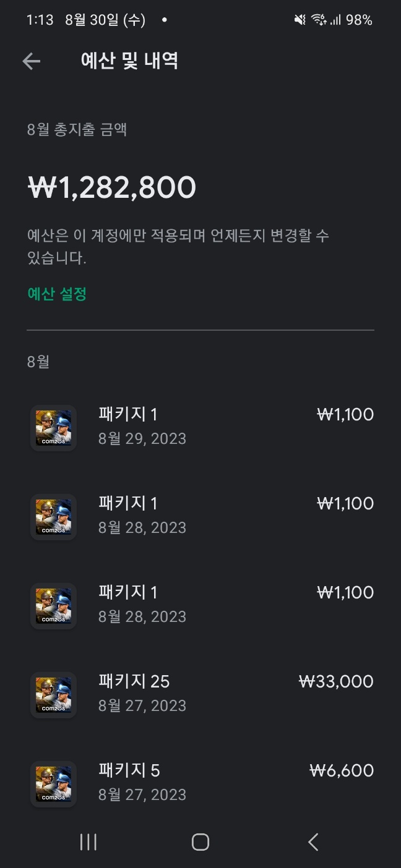This screenshot has width=401, height=868.
Task: Tap the back arrow in header
Action: (31, 61)
